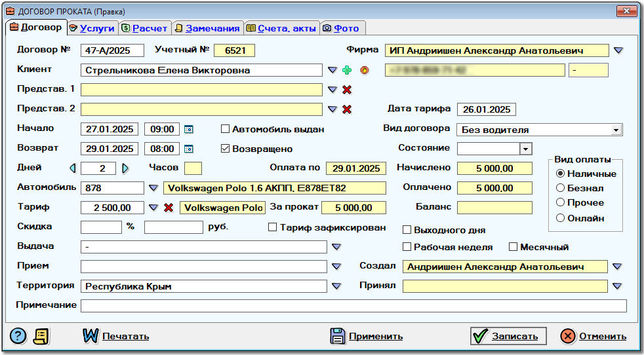The height and width of the screenshot is (355, 644).
Task: Enable Рабочая неделя checkbox
Action: point(407,247)
